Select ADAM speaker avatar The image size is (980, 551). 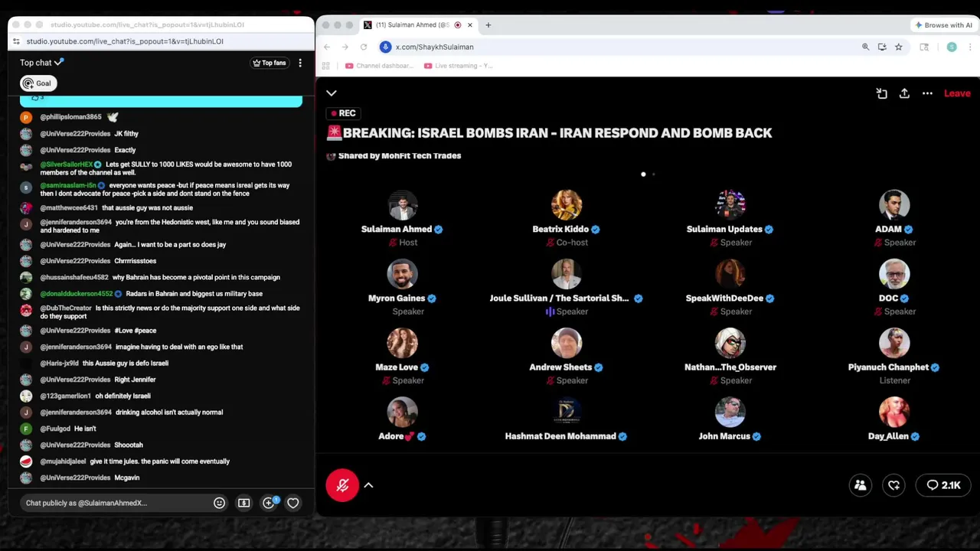point(894,205)
